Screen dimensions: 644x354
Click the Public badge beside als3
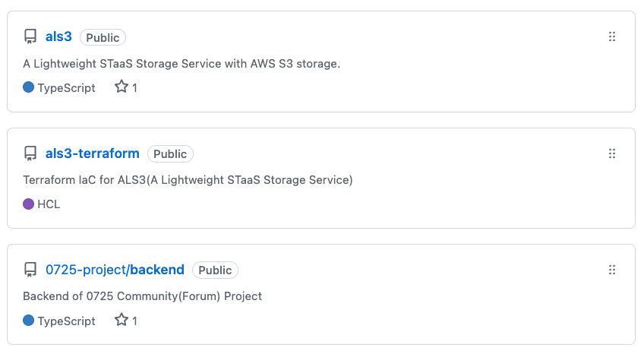pyautogui.click(x=103, y=37)
